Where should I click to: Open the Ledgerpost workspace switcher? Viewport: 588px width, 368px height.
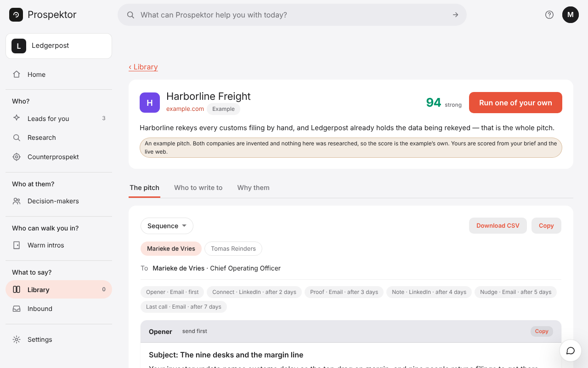59,46
